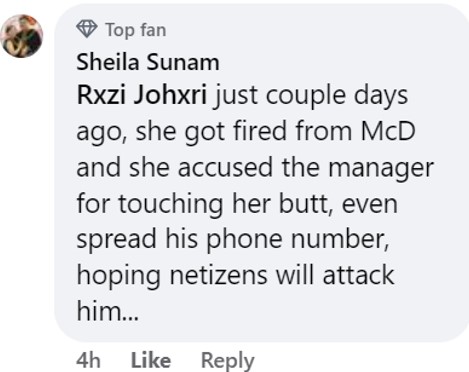The image size is (469, 372).
Task: Click the 'Reply' text under the comment
Action: [228, 361]
